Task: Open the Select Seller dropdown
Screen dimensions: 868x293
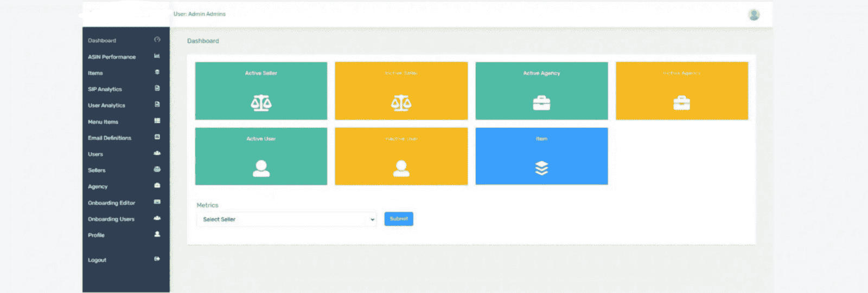Action: click(x=286, y=219)
